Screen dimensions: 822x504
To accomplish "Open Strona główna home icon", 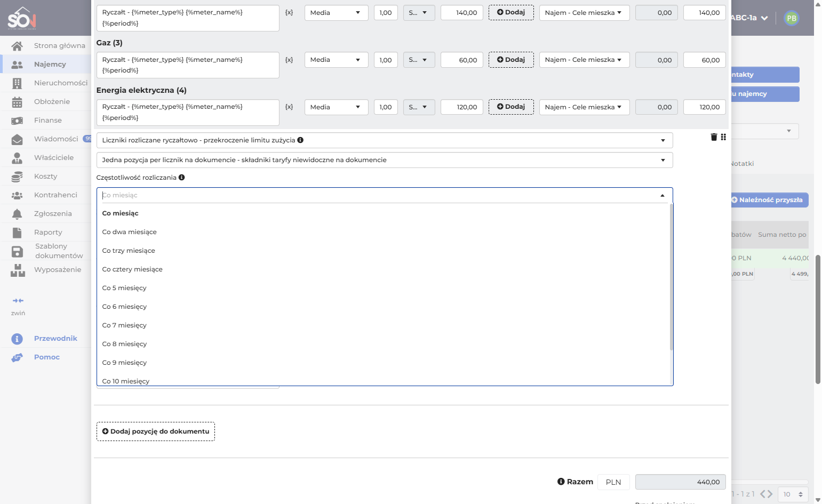I will (x=17, y=46).
